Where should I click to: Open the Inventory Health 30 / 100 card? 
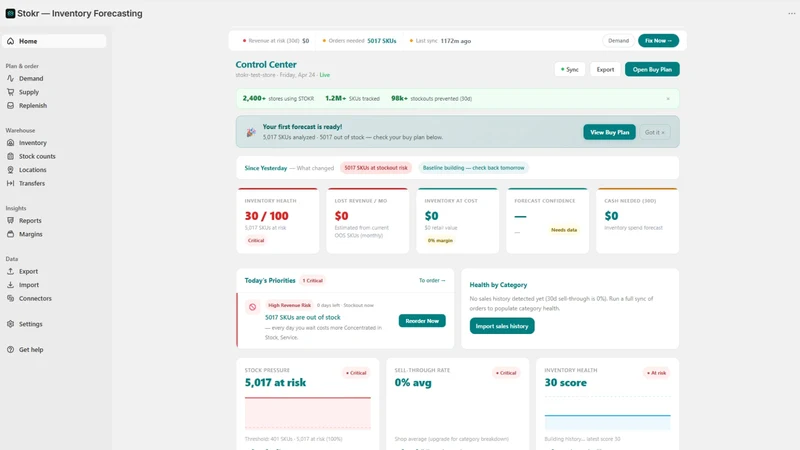pos(278,220)
